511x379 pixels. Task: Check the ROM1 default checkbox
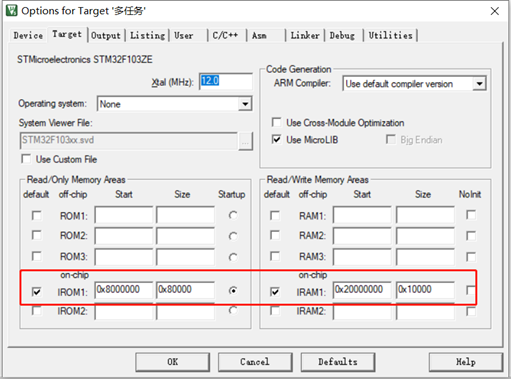coord(36,215)
